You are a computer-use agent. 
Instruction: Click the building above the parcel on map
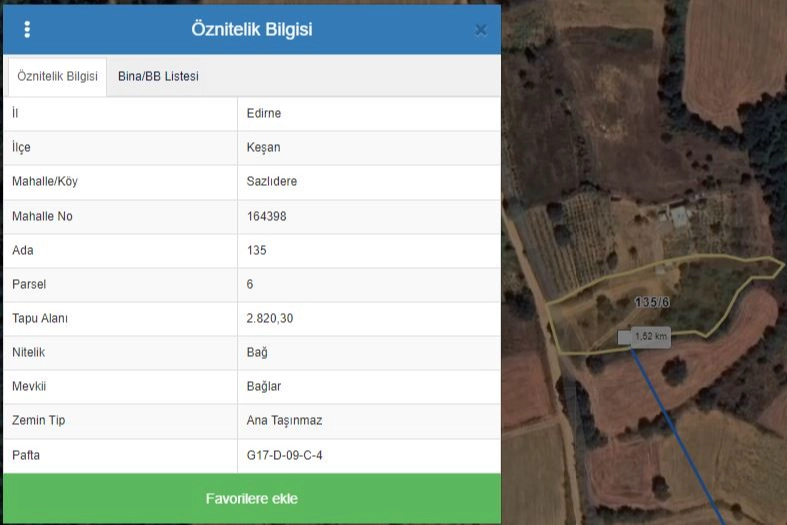[680, 215]
